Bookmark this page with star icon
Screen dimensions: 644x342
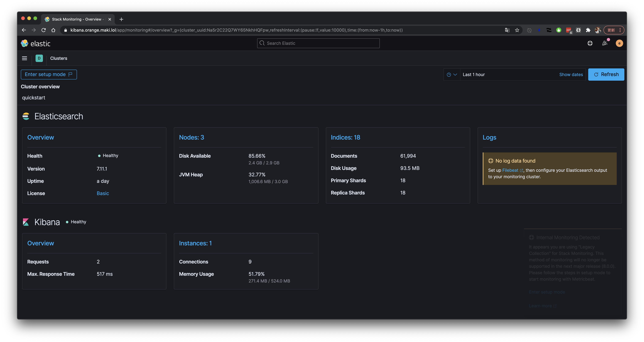517,30
